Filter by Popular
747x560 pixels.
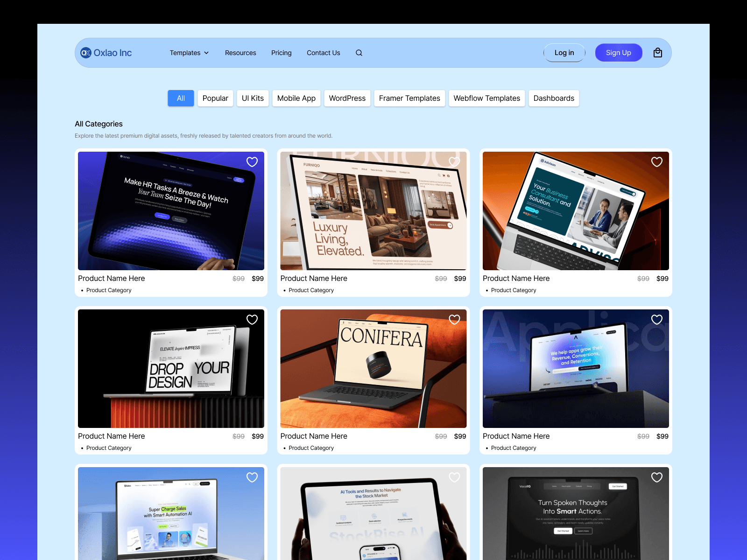tap(215, 98)
